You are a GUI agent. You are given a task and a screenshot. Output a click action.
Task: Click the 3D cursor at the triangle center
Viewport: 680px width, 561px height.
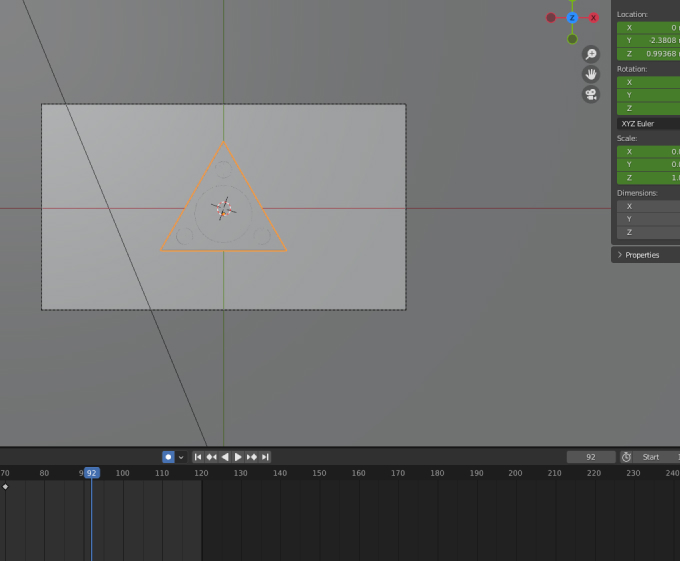coord(224,209)
